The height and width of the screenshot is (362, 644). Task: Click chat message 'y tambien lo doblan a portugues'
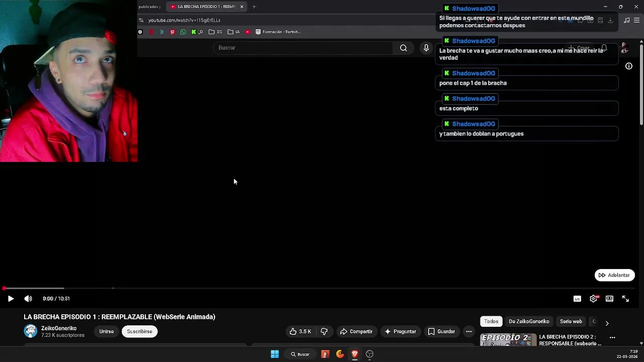pos(481,134)
